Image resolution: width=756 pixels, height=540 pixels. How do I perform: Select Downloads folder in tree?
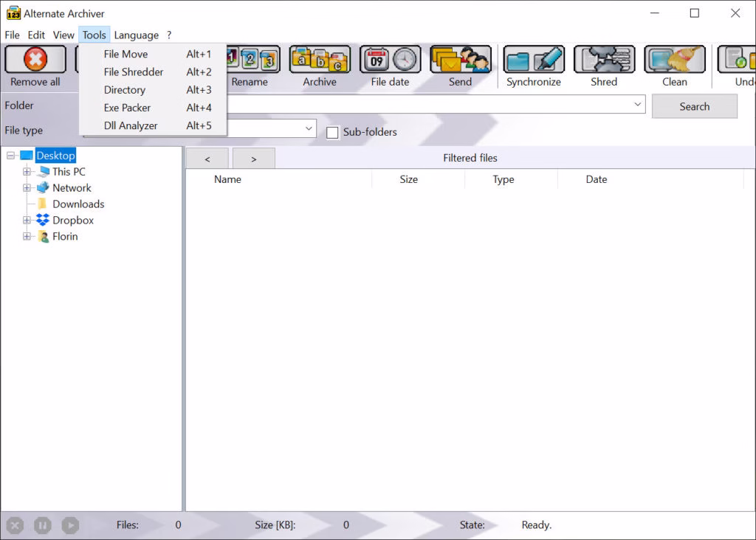tap(78, 204)
